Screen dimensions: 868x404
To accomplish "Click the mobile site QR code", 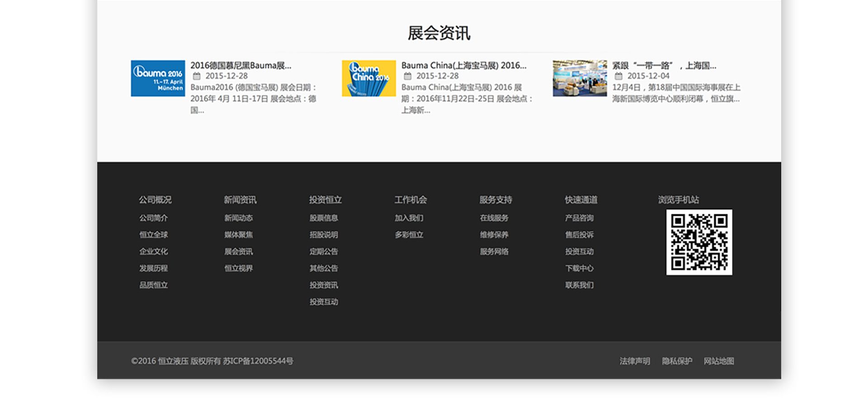I will point(699,242).
